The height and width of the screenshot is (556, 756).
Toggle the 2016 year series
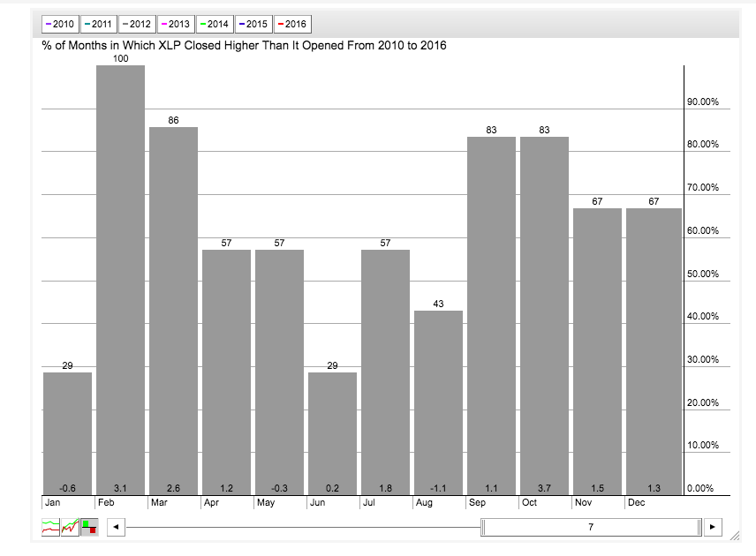pos(292,24)
